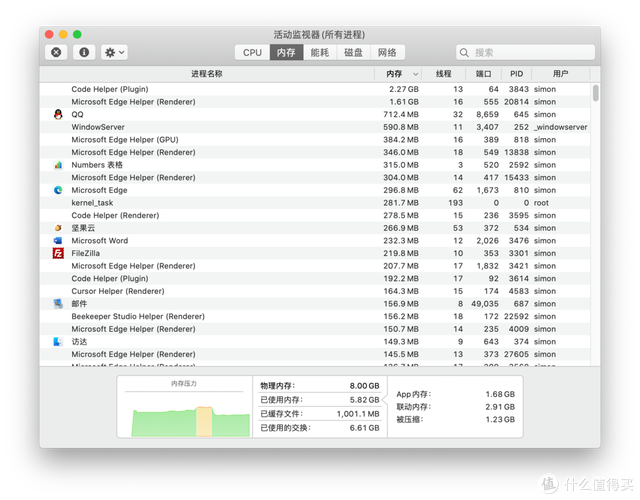Sort by the PID column header
The height and width of the screenshot is (500, 640).
click(516, 74)
